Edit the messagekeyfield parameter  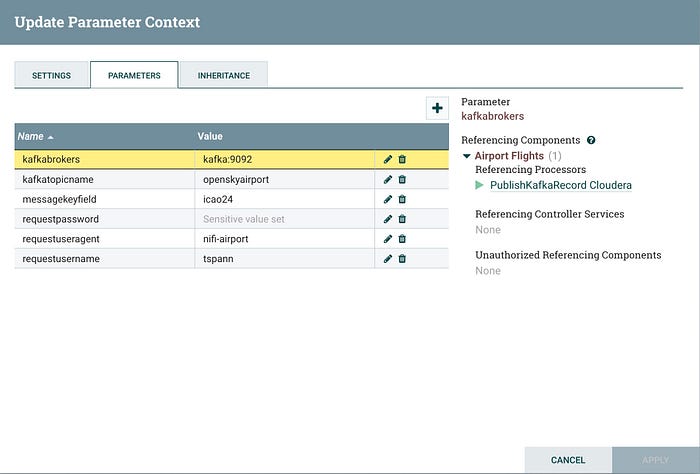tap(388, 199)
